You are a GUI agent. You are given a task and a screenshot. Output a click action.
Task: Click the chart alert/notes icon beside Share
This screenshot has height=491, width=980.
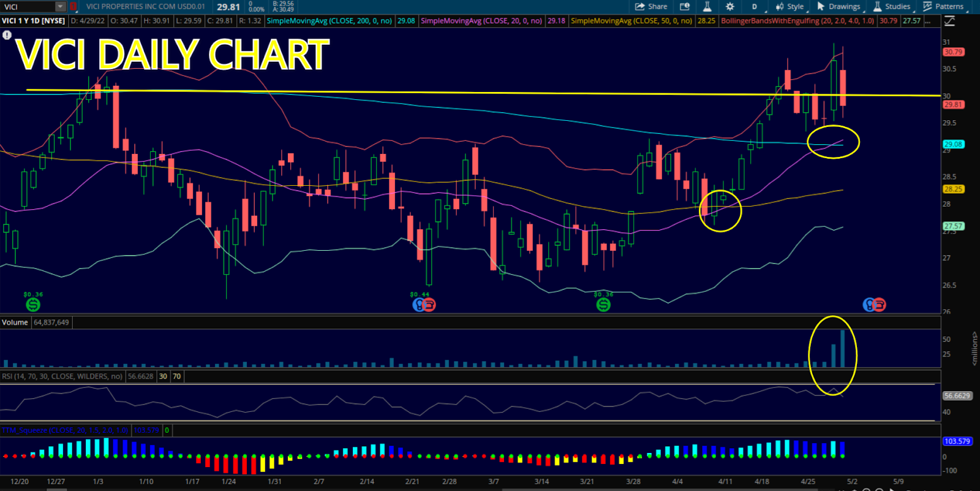pos(685,7)
